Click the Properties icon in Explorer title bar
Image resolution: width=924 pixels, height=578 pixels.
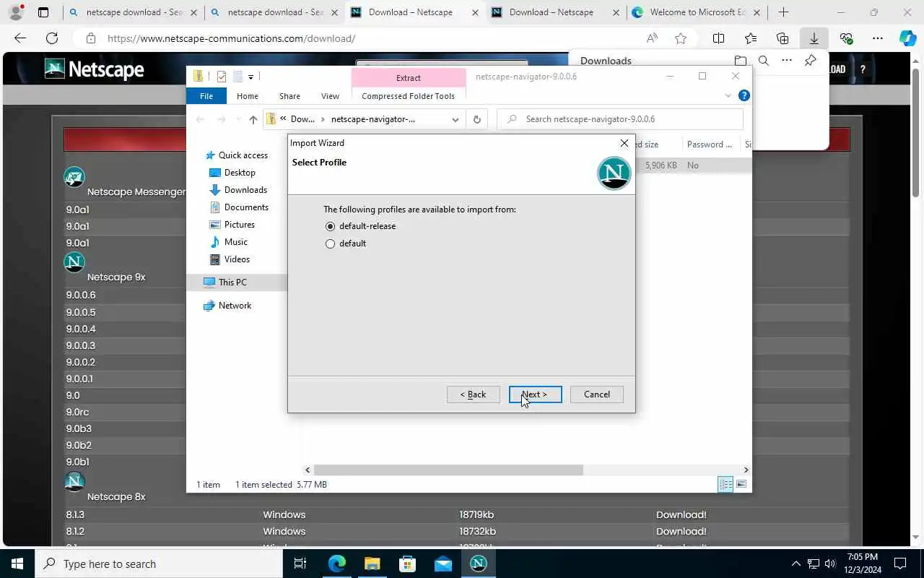pos(222,77)
